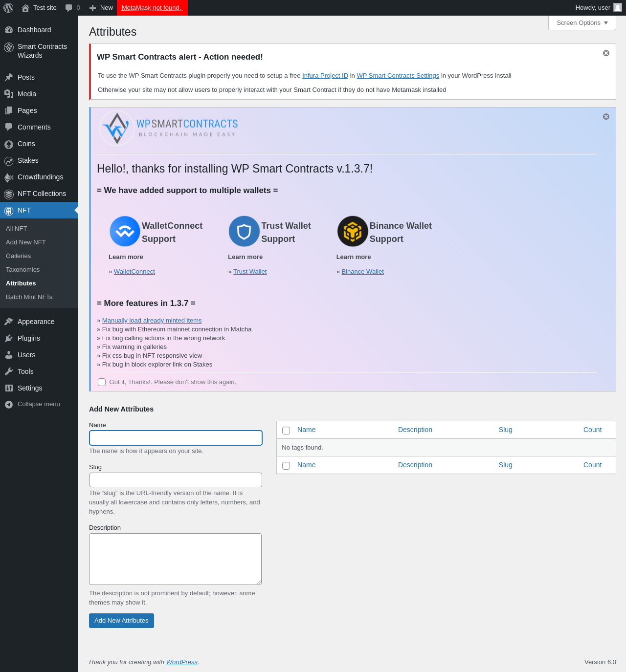Click the Comments icon in sidebar

click(x=9, y=127)
